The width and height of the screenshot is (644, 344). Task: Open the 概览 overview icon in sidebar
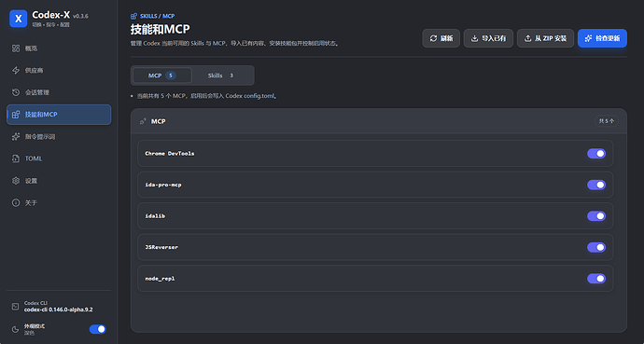16,48
